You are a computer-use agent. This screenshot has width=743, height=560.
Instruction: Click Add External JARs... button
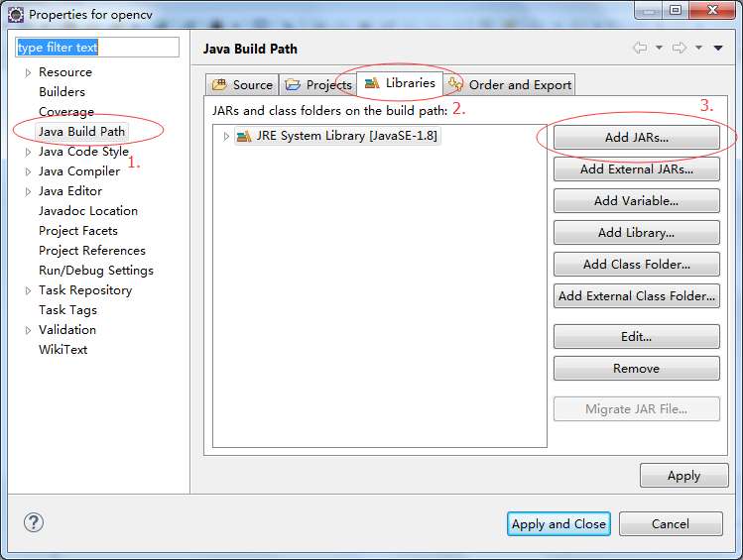[x=637, y=169]
